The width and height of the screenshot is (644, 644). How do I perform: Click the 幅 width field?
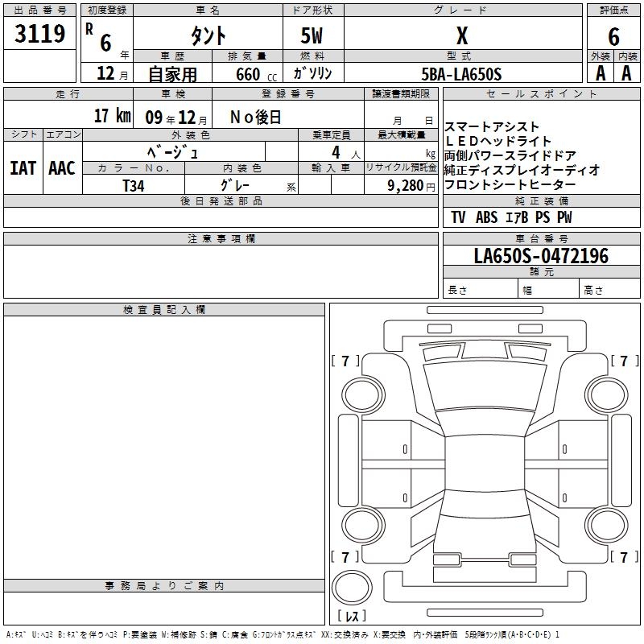(548, 288)
